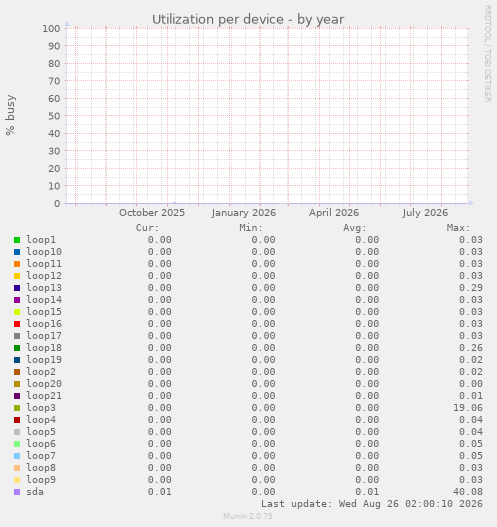Click the loop6 light green legend swatch
The width and height of the screenshot is (497, 527).
pos(17,444)
